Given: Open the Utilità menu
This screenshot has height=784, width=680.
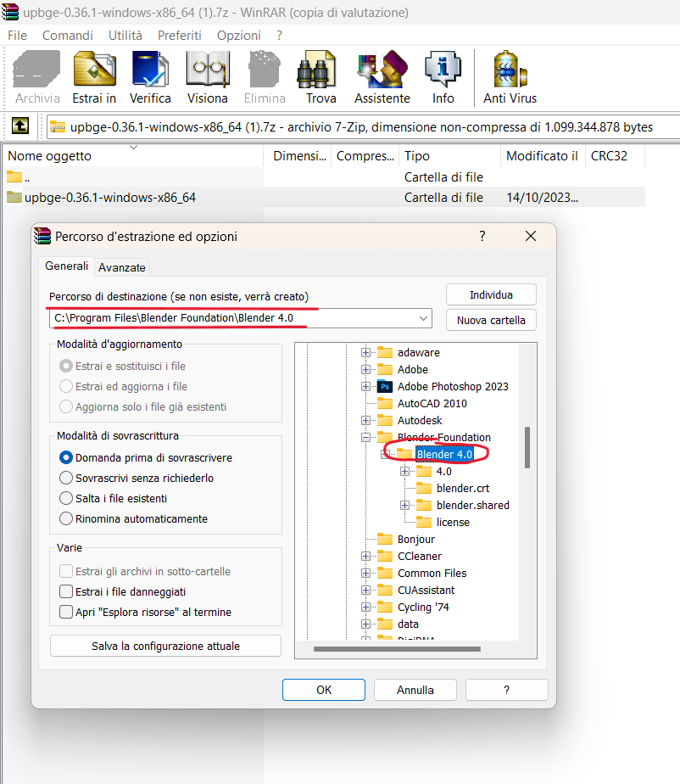Looking at the screenshot, I should [125, 36].
